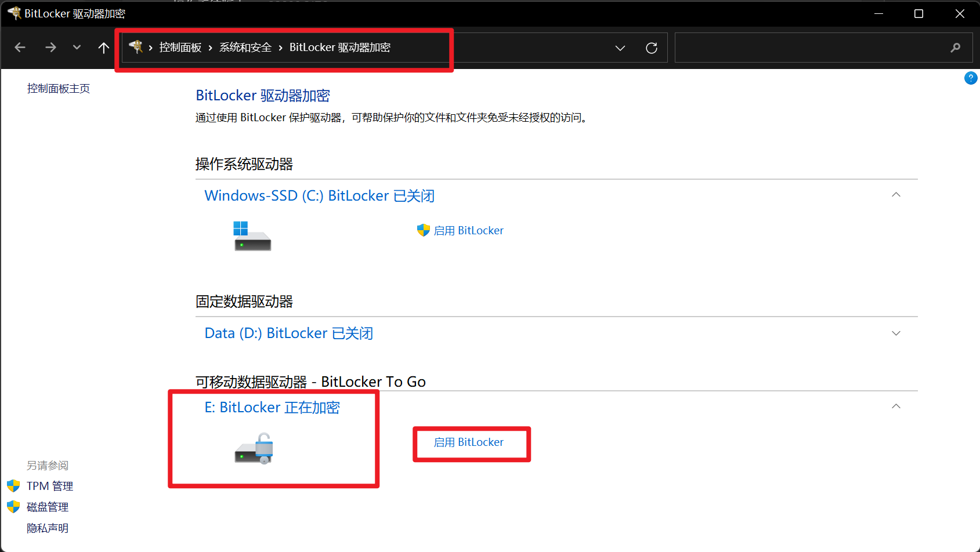The width and height of the screenshot is (980, 552).
Task: Click the BitLocker 驱动器加密 page title
Action: (x=263, y=96)
